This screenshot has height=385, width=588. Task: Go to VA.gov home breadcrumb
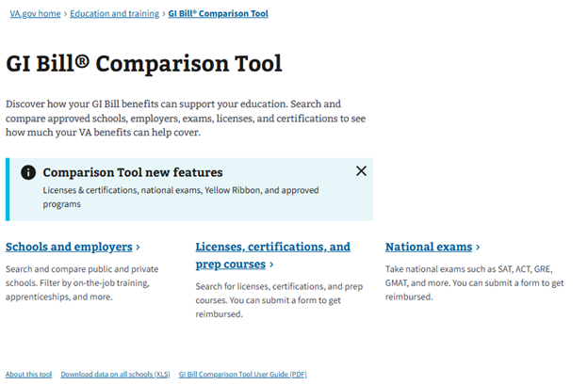(35, 14)
